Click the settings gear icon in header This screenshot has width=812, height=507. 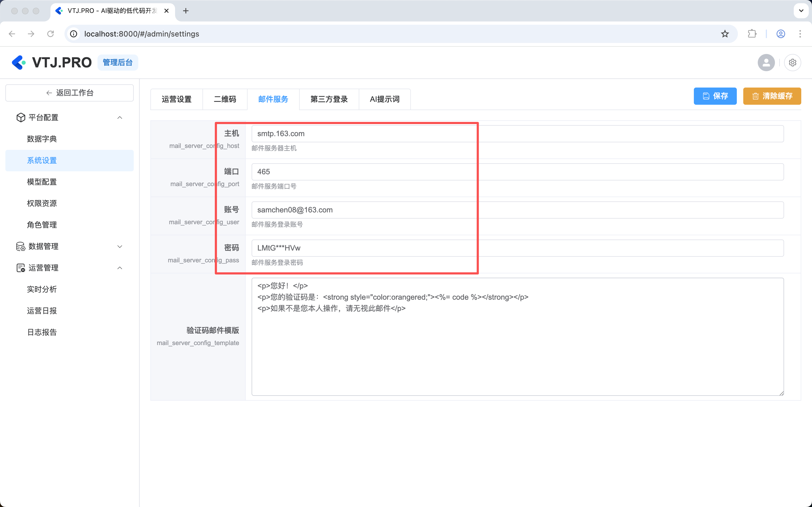[792, 62]
